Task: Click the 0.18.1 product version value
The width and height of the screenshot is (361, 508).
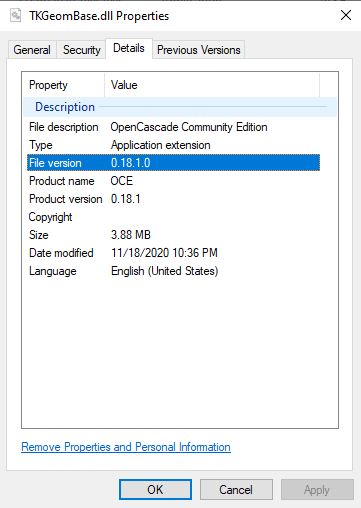Action: point(126,199)
